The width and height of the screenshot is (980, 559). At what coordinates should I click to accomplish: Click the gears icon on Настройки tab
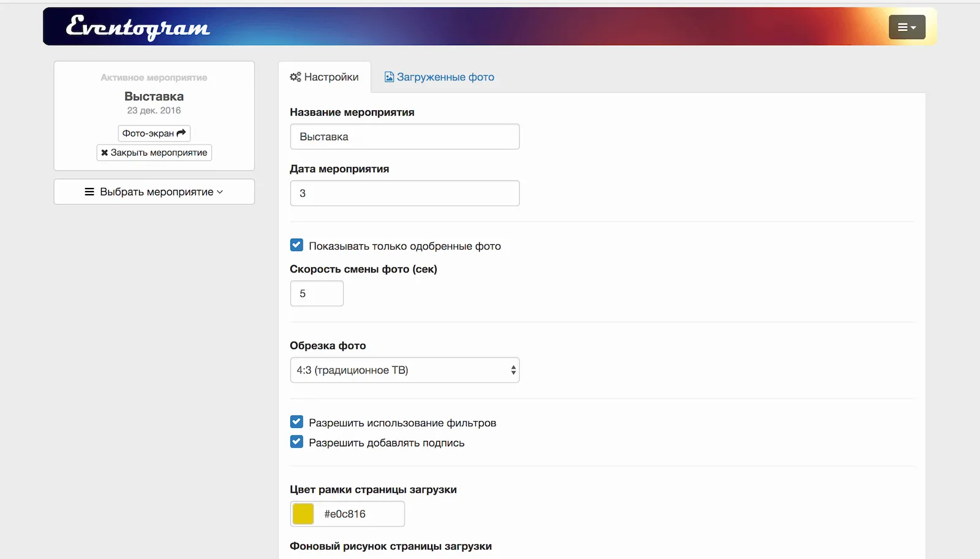[x=295, y=77]
